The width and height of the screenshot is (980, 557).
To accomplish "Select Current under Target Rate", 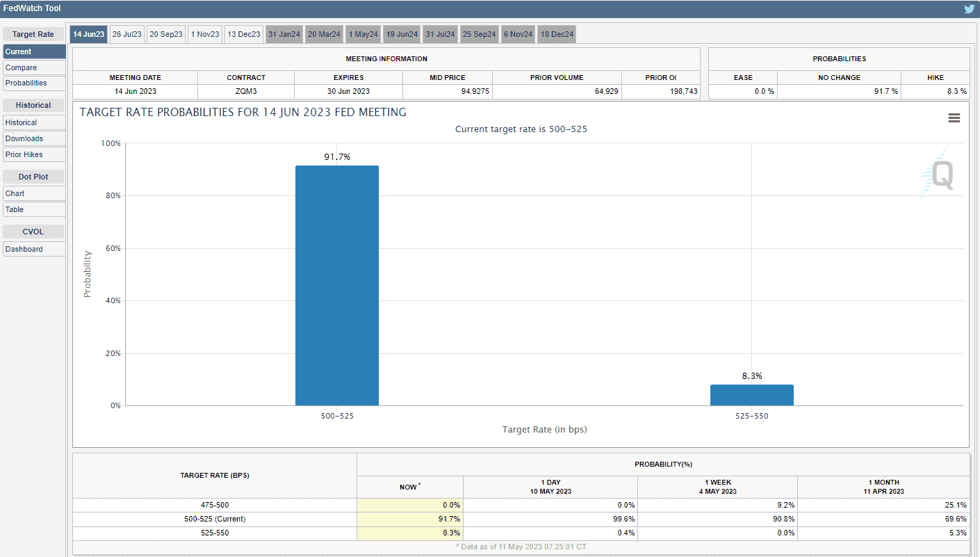I will (x=34, y=51).
